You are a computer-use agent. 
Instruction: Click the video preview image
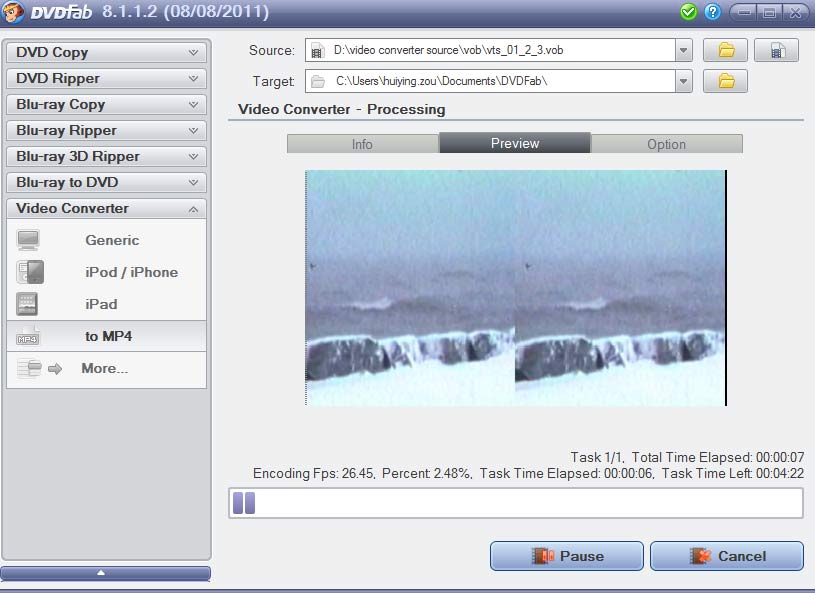(516, 288)
